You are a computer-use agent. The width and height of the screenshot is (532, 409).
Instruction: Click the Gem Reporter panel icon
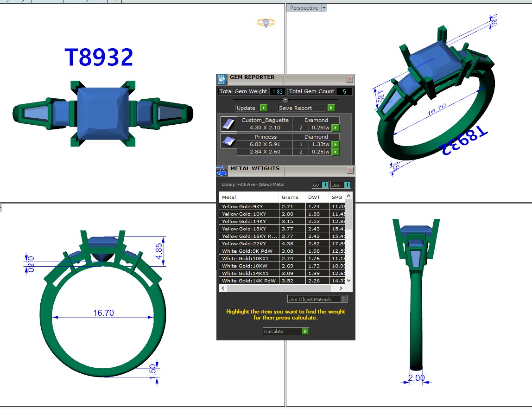(222, 79)
